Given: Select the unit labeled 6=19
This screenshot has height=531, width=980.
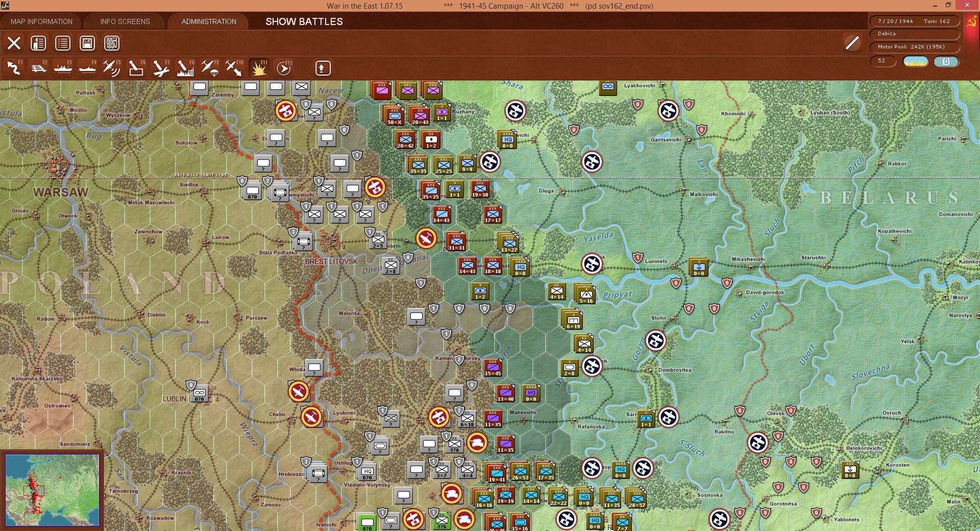Looking at the screenshot, I should tap(573, 320).
